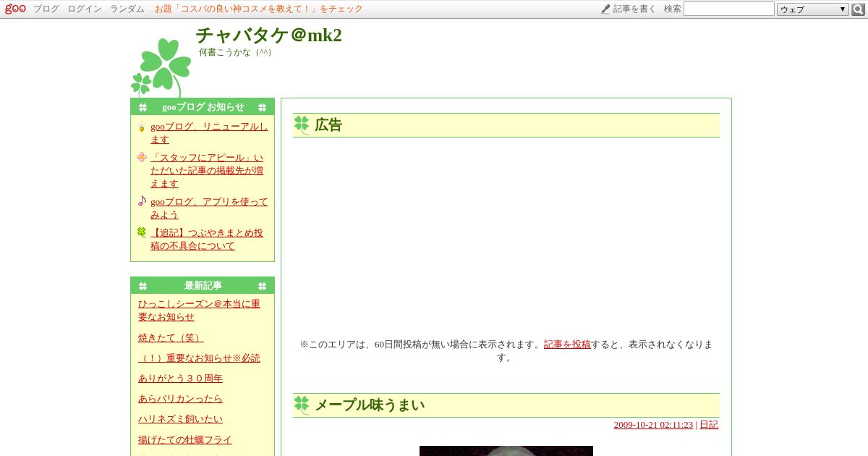
Task: Click the magnifier search button
Action: (x=858, y=9)
